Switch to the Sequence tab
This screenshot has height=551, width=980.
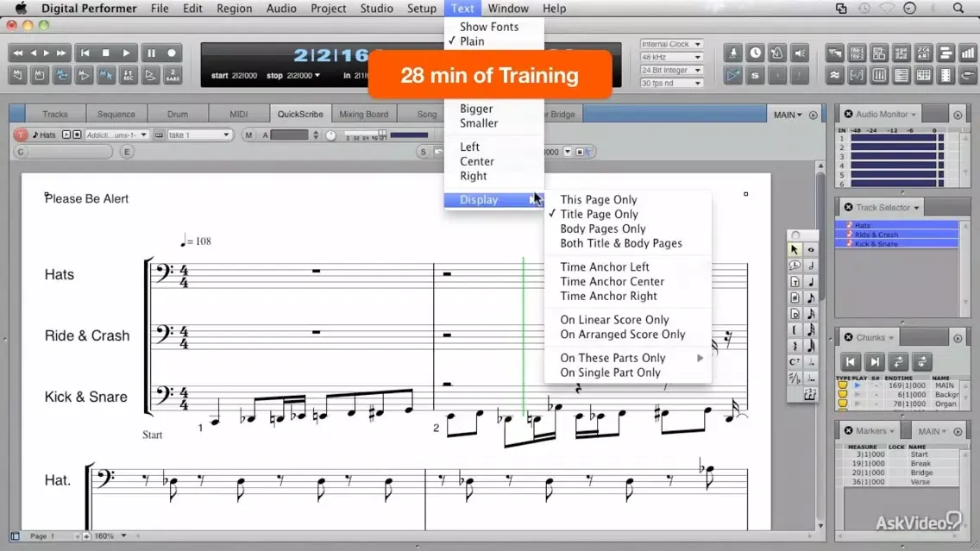[x=116, y=115]
